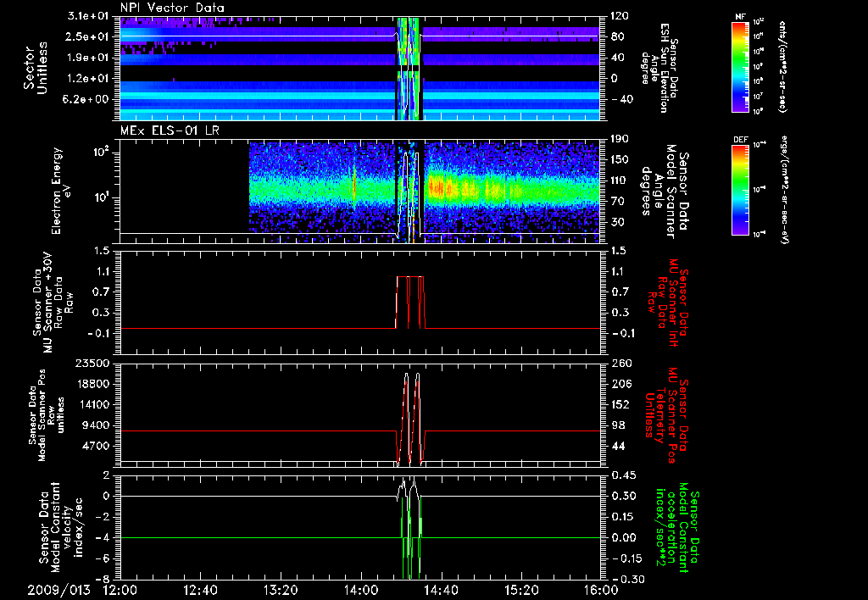Click the 12:40 time axis label

coord(200,590)
